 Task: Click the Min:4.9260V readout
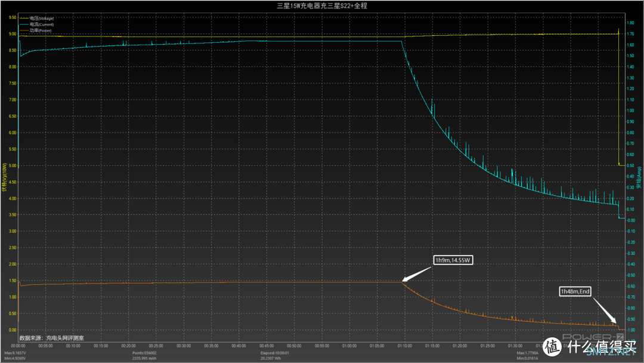15,358
